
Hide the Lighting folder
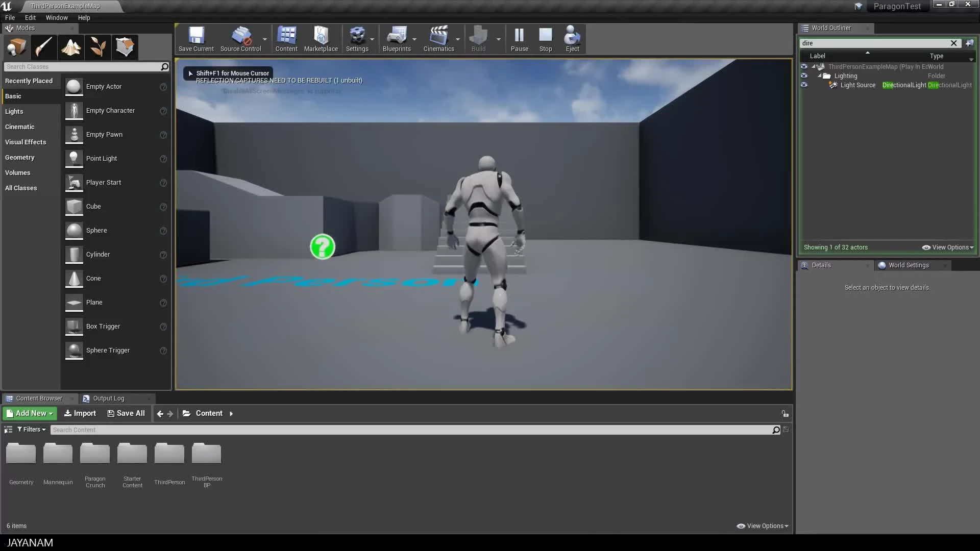click(x=804, y=76)
